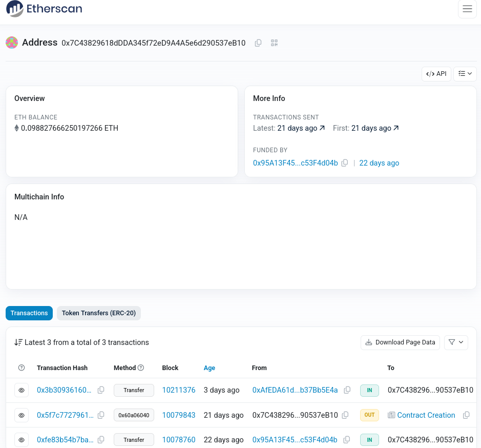Show the address QR code
This screenshot has width=481, height=448.
[274, 43]
